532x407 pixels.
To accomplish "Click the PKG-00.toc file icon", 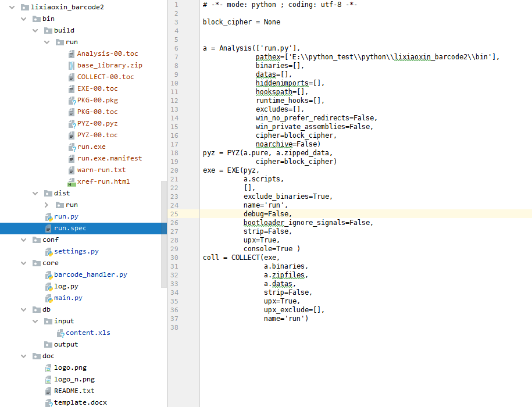I will 72,112.
